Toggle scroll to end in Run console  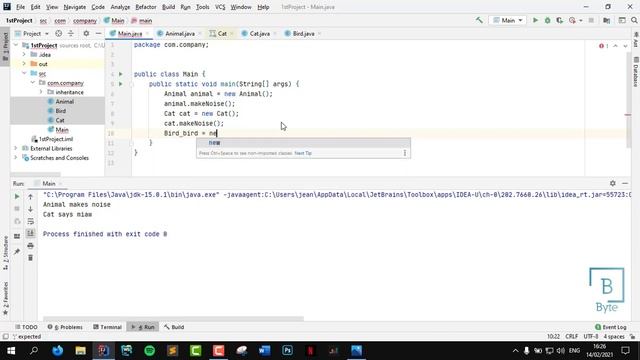pos(30,233)
